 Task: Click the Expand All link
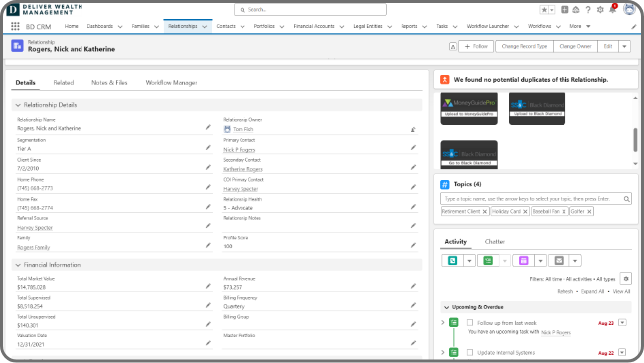pos(592,291)
